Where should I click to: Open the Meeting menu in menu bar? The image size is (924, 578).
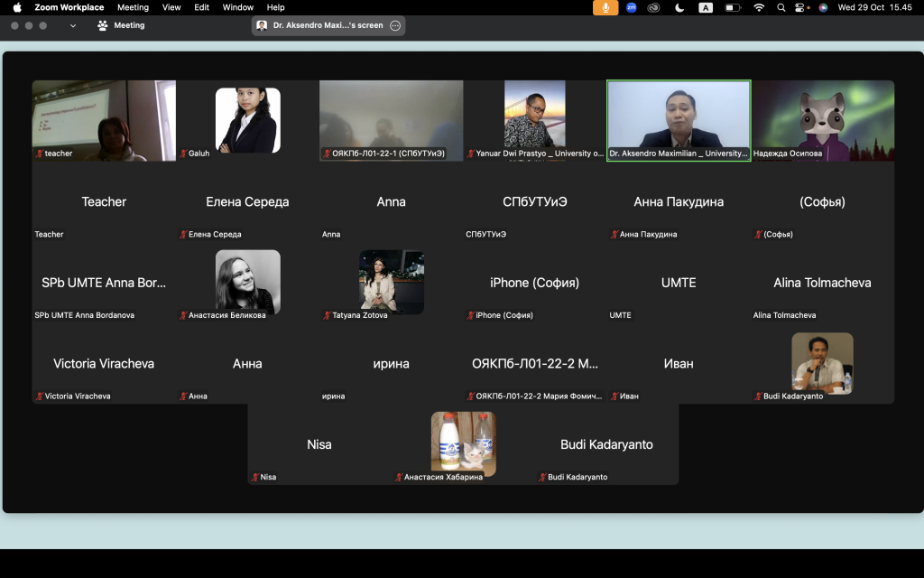point(133,7)
